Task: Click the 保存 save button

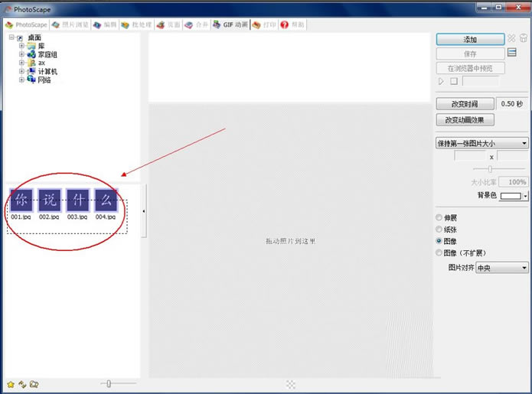Action: (x=470, y=54)
